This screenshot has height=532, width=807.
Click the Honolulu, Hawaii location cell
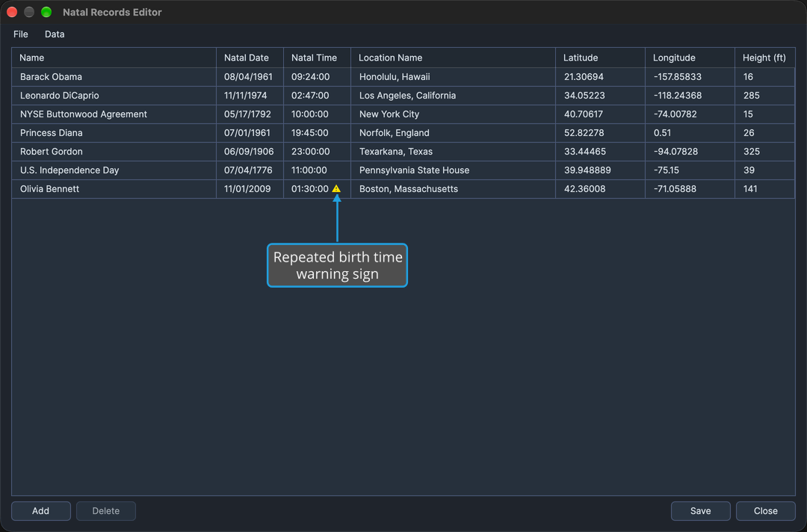point(454,77)
